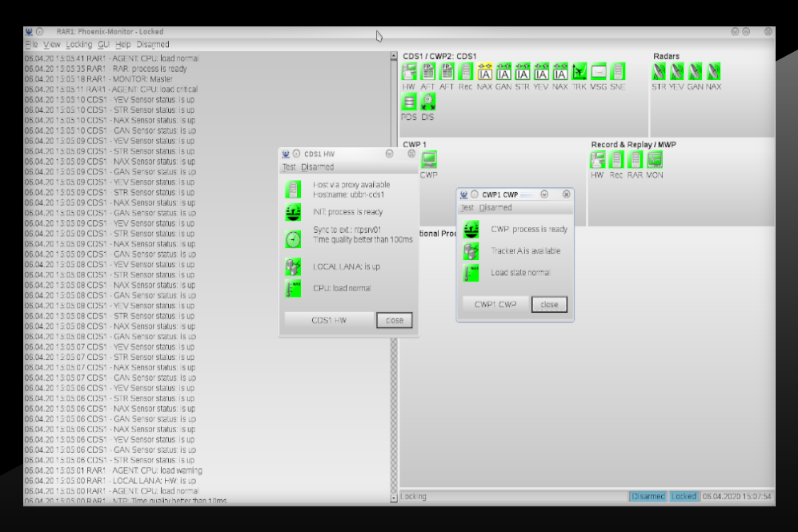Open the Locking menu
This screenshot has width=798, height=532.
78,44
